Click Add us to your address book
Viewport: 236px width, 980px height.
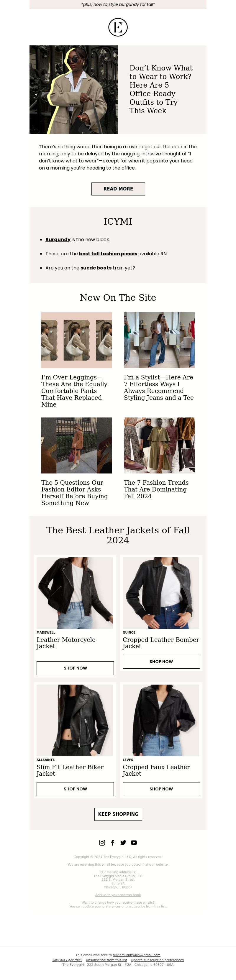pos(118,895)
